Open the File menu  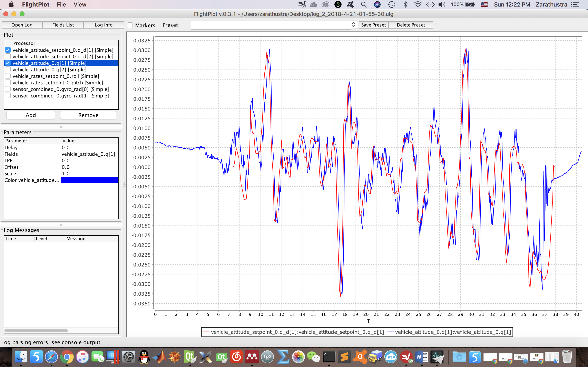coord(61,4)
